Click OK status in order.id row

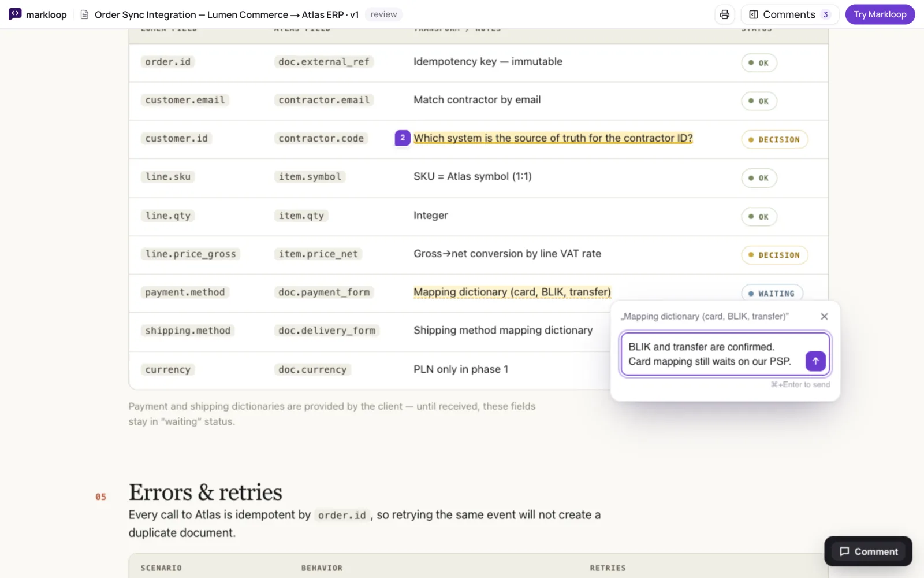pyautogui.click(x=759, y=63)
